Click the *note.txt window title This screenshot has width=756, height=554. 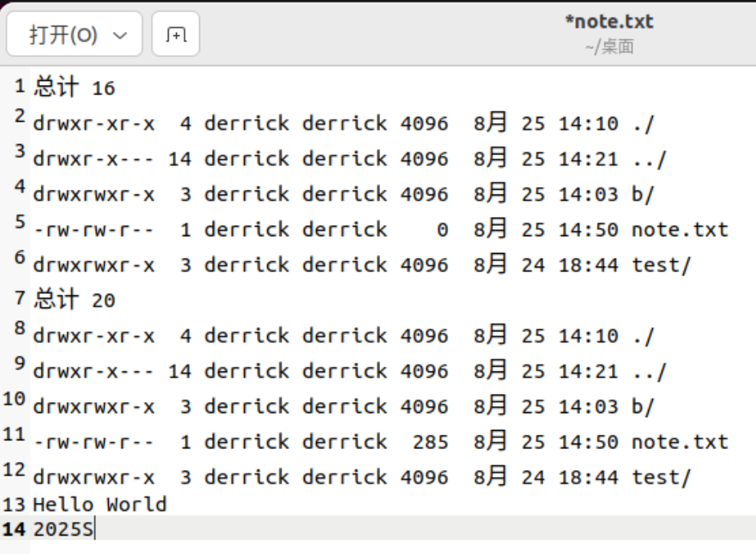(x=609, y=22)
